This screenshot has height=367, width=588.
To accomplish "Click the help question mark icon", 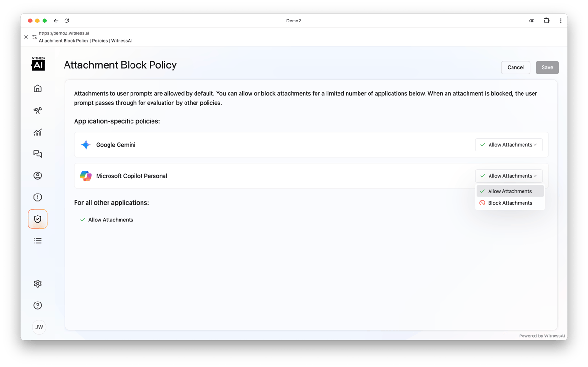I will click(x=38, y=305).
